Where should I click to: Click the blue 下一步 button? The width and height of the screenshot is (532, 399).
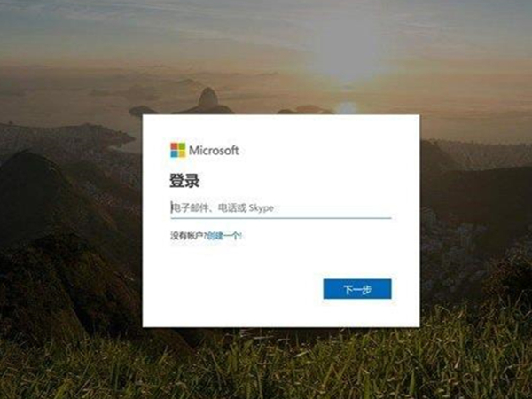click(357, 289)
